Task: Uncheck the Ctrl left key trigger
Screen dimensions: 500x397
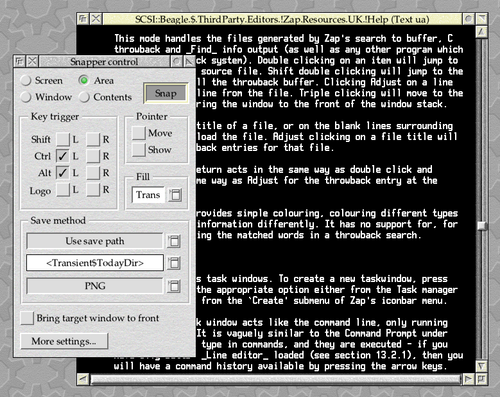Action: [62, 156]
